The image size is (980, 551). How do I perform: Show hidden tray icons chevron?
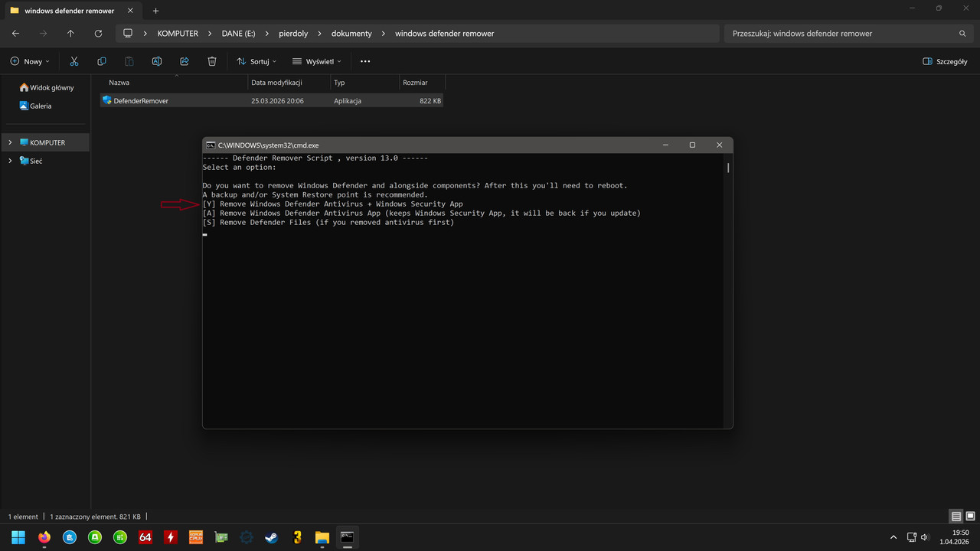click(x=893, y=537)
